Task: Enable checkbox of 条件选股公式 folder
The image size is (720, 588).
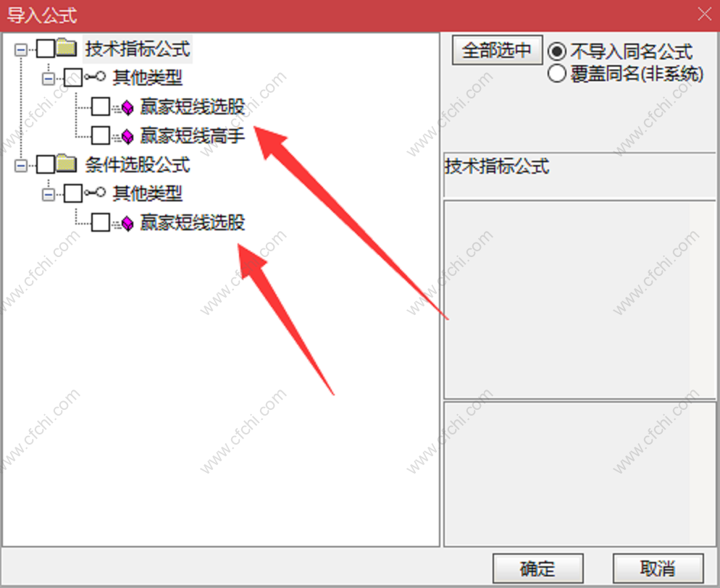Action: pyautogui.click(x=46, y=164)
